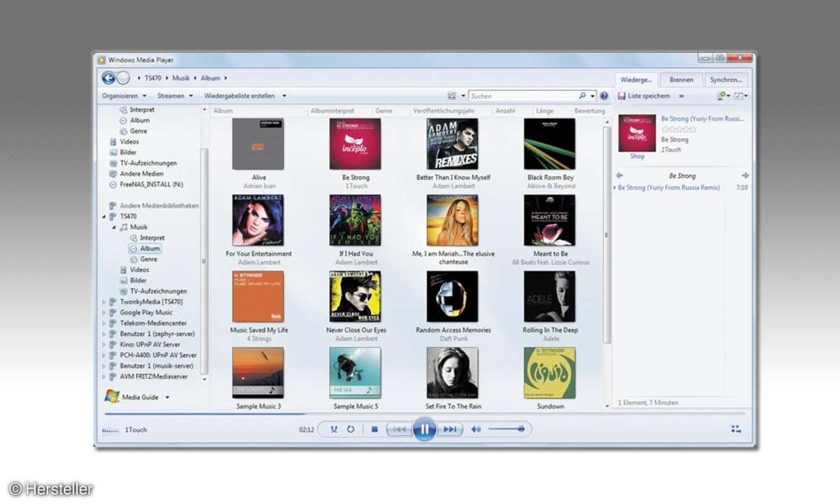This screenshot has height=504, width=840.
Task: Mute the volume speaker icon
Action: tap(476, 429)
